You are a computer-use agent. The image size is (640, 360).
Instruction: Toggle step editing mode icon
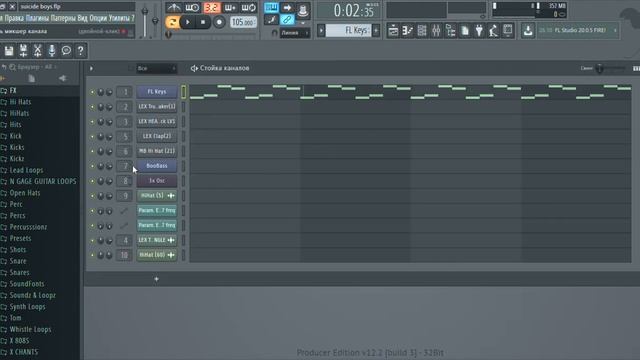coord(271,20)
